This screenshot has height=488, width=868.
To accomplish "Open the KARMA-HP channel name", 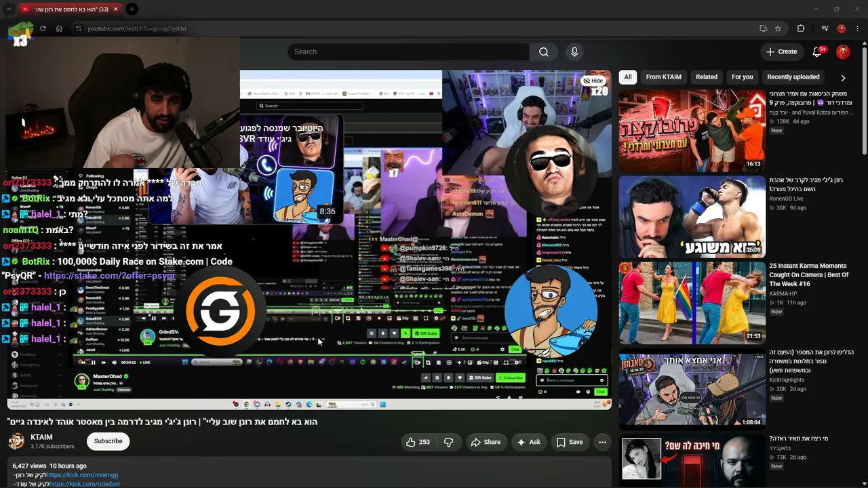I will 783,293.
